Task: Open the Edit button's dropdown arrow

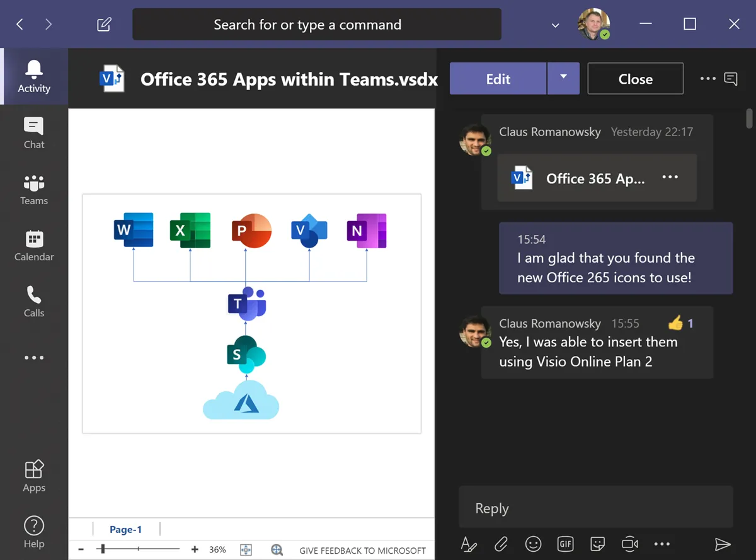Action: [564, 78]
